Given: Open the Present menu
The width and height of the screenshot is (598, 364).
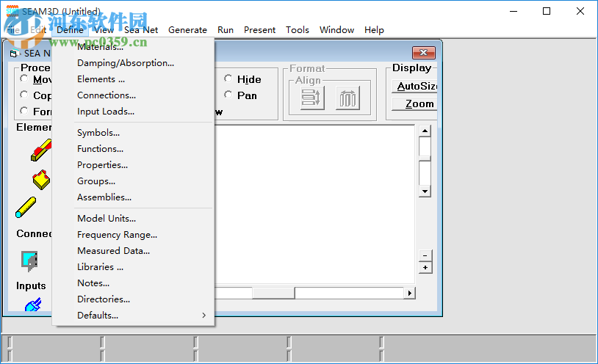Looking at the screenshot, I should click(260, 30).
